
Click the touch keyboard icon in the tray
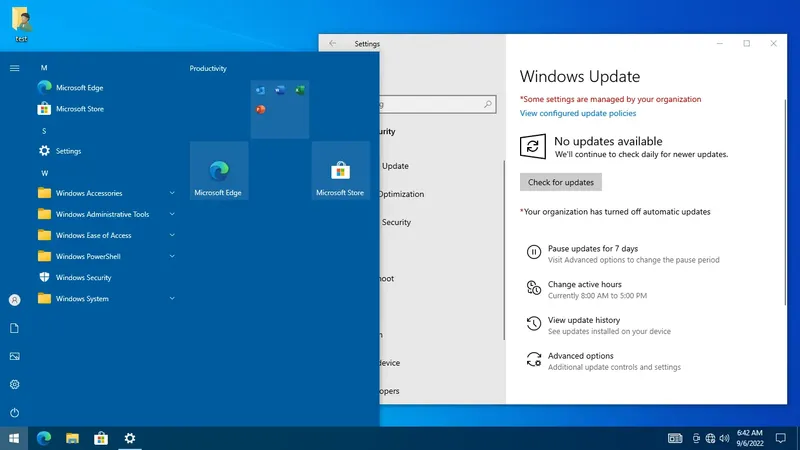(675, 438)
